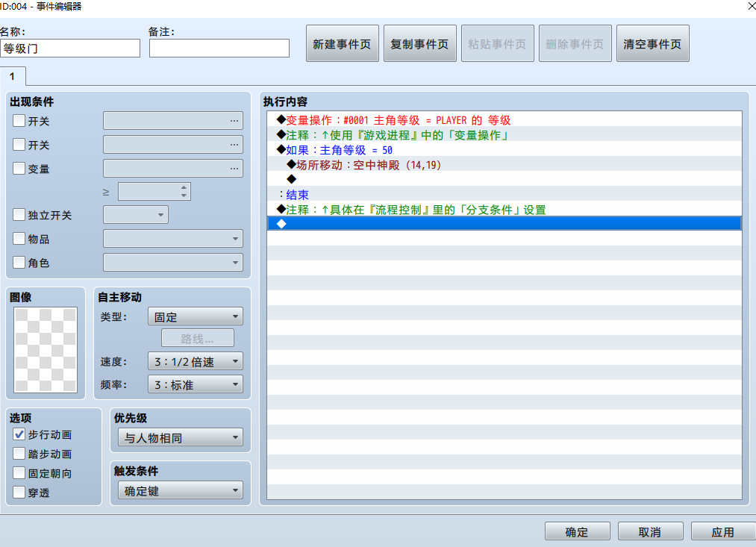This screenshot has height=547, width=756.
Task: Open the 角色 dropdown list
Action: coord(173,263)
